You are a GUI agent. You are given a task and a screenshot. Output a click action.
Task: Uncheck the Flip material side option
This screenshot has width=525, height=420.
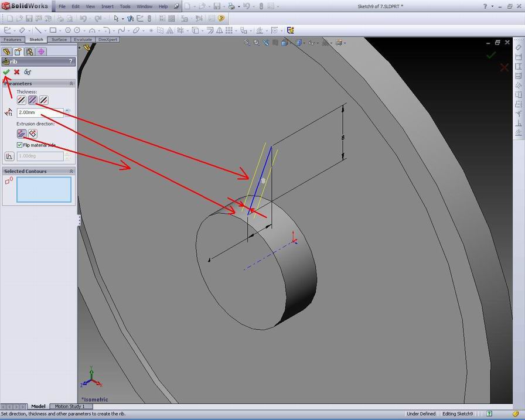19,145
